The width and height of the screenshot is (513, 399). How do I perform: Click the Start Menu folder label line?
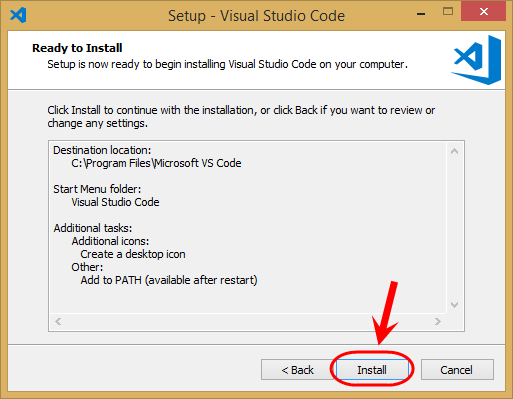[x=97, y=189]
